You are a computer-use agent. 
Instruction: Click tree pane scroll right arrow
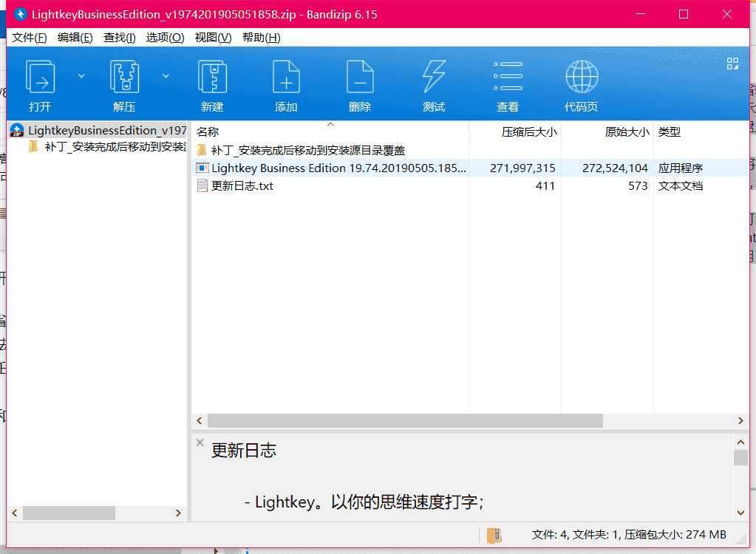178,513
